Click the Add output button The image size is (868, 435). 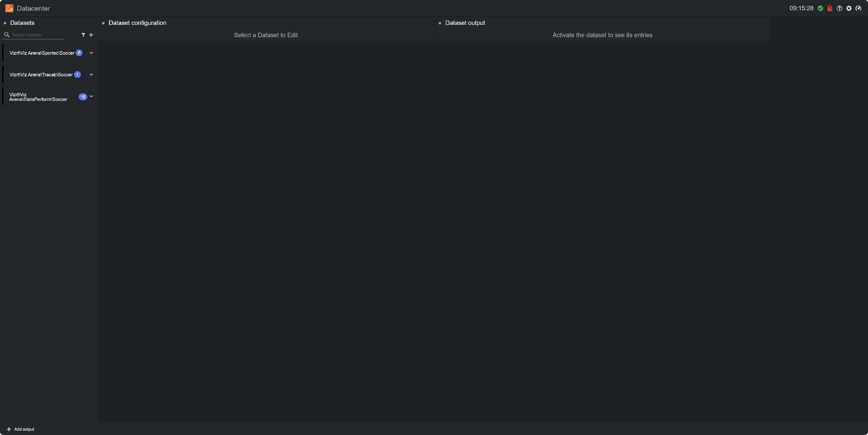[x=21, y=429]
